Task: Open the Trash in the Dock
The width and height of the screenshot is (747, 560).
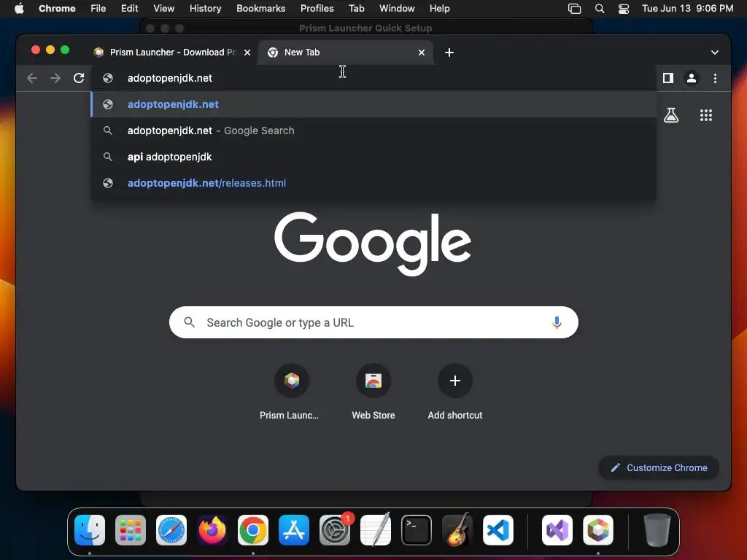Action: tap(657, 529)
